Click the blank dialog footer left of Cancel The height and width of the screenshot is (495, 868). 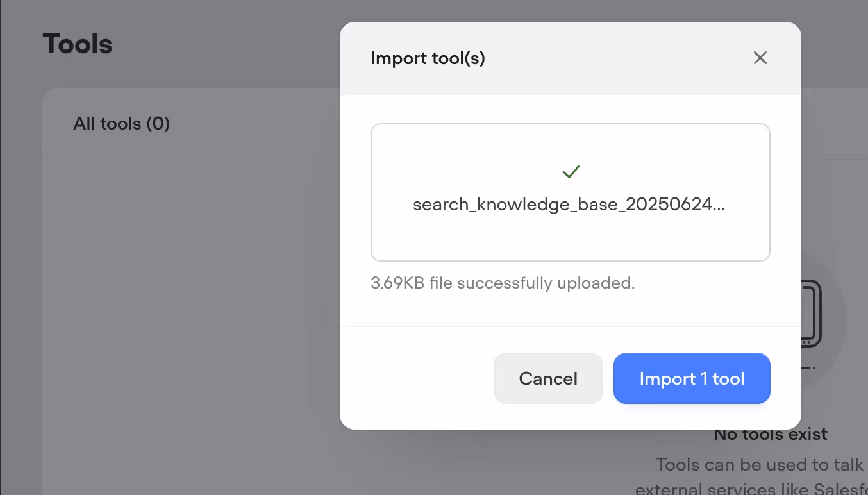click(x=417, y=378)
